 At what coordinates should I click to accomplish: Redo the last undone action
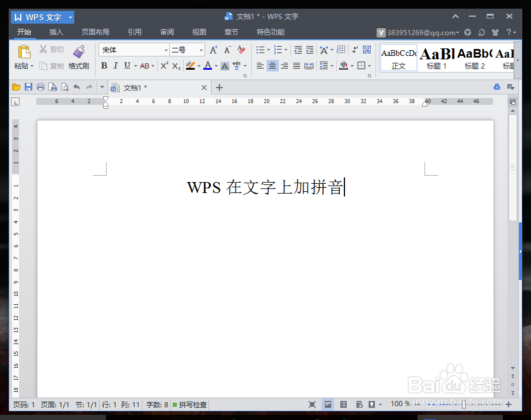[x=89, y=87]
